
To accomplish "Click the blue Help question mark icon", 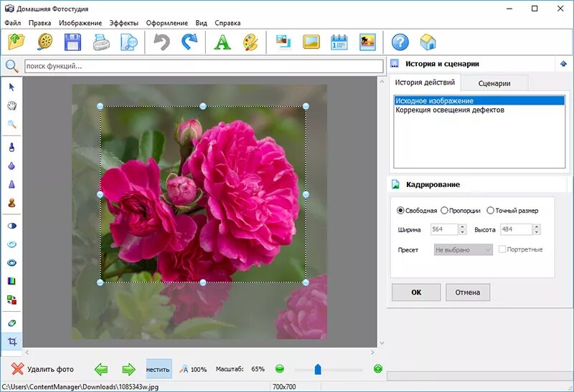I will [400, 42].
